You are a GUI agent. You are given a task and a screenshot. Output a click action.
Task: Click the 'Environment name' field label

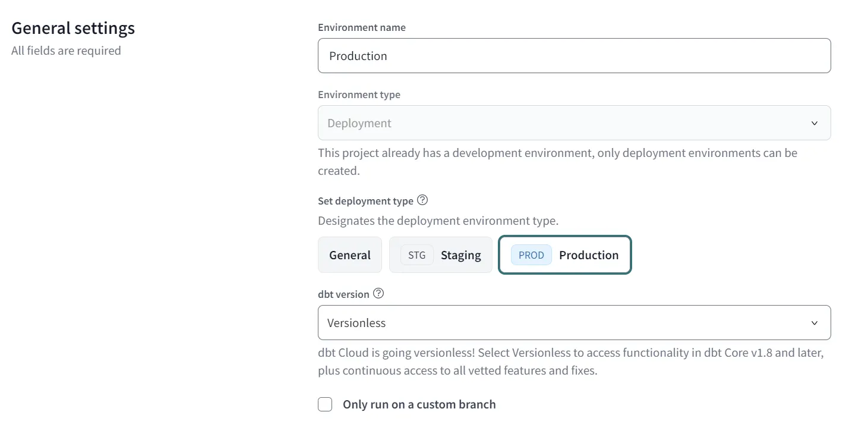pos(362,27)
